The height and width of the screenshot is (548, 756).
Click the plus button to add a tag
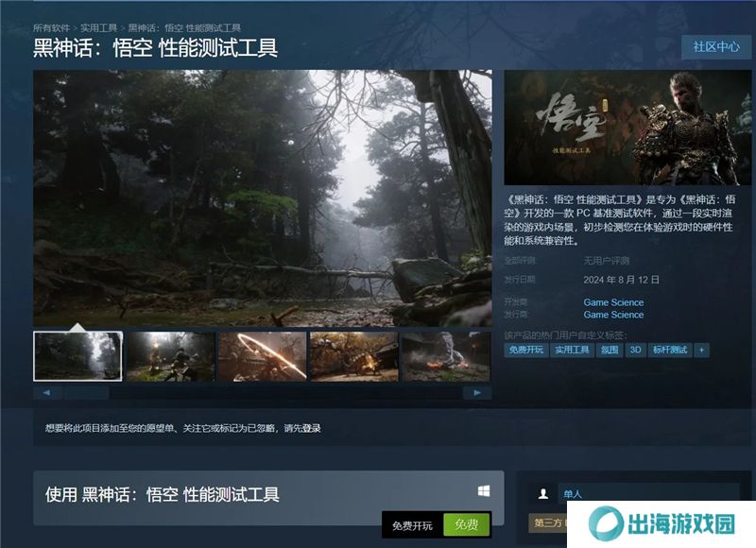pos(701,350)
